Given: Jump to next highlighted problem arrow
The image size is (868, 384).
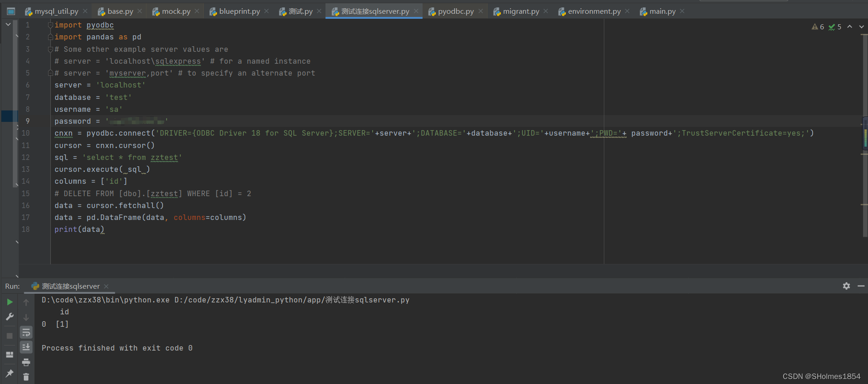Looking at the screenshot, I should point(862,27).
